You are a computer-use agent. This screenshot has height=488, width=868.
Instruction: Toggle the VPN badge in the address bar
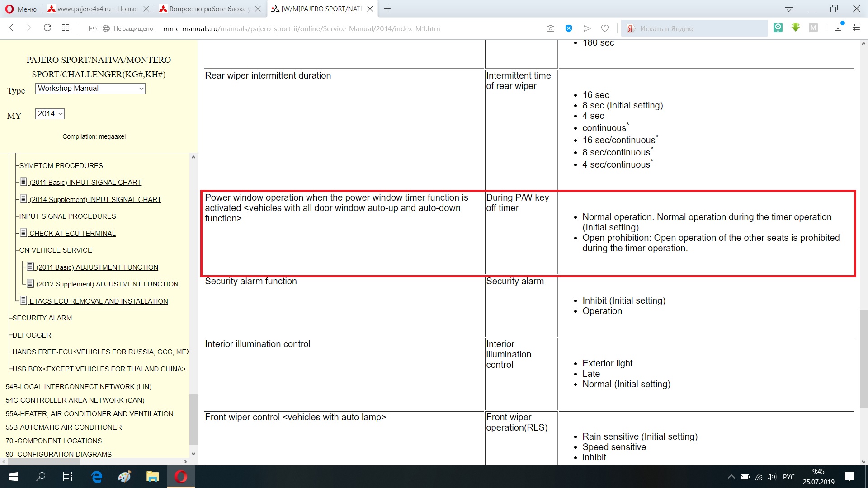[x=94, y=28]
